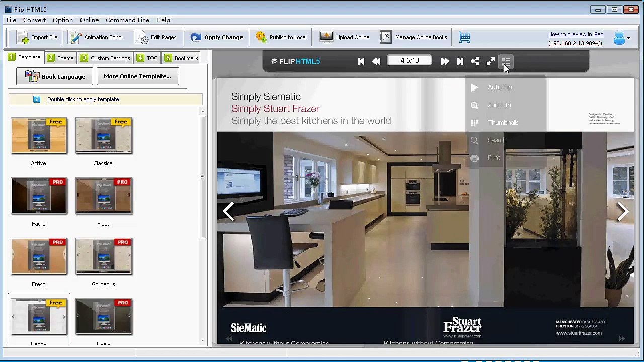This screenshot has width=644, height=362.
Task: Open the Help menu
Action: 163,20
